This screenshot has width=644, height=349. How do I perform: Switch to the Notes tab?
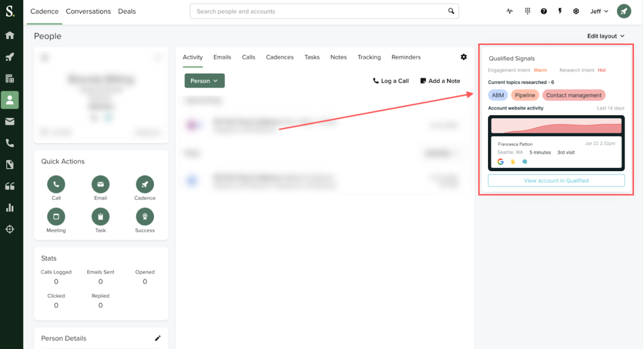click(x=339, y=57)
